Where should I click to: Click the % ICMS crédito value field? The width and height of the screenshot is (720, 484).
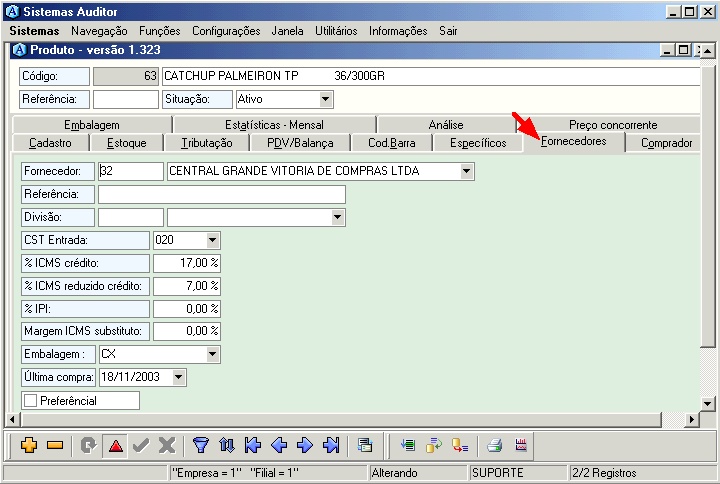pos(187,263)
